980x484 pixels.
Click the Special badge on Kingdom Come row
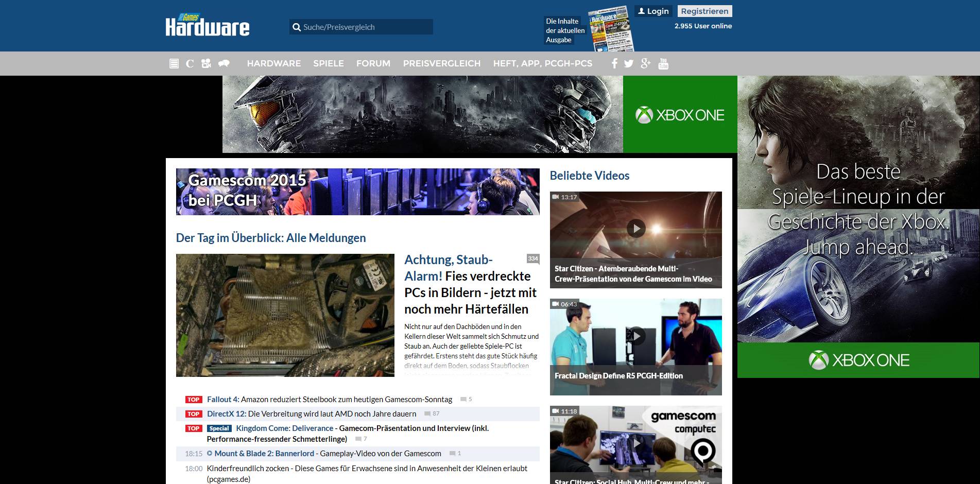[x=219, y=428]
